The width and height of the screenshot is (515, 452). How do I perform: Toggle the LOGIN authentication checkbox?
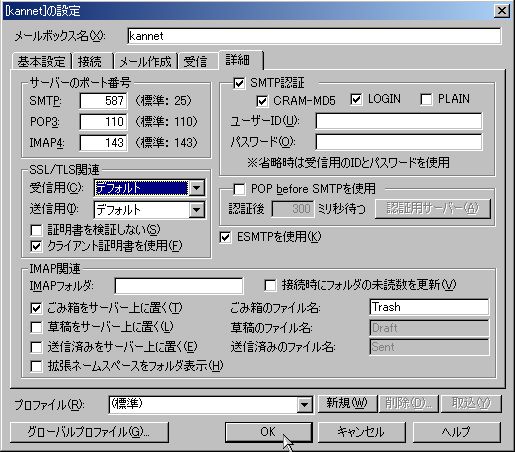[x=356, y=99]
